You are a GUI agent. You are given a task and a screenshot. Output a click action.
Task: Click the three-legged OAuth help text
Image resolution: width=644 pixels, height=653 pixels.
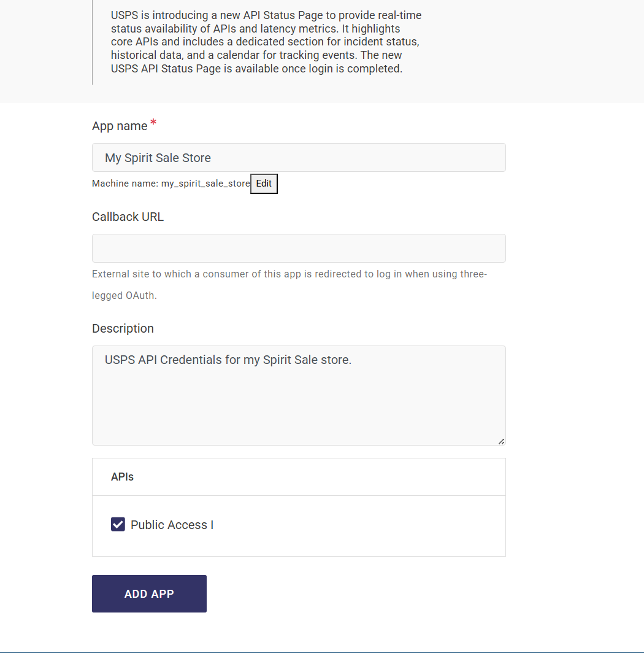click(x=289, y=284)
